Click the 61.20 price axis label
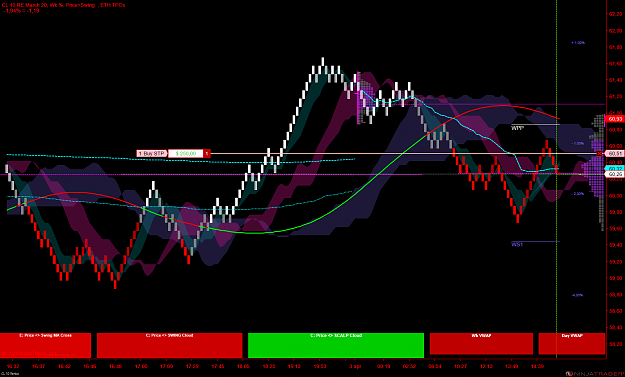Screen dimensions: 625x377 coord(615,96)
